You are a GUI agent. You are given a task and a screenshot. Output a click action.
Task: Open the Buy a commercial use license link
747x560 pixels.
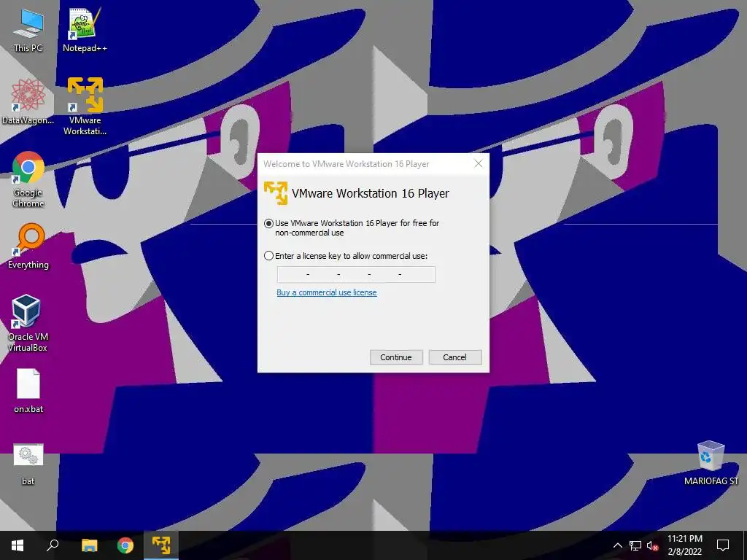pyautogui.click(x=327, y=292)
